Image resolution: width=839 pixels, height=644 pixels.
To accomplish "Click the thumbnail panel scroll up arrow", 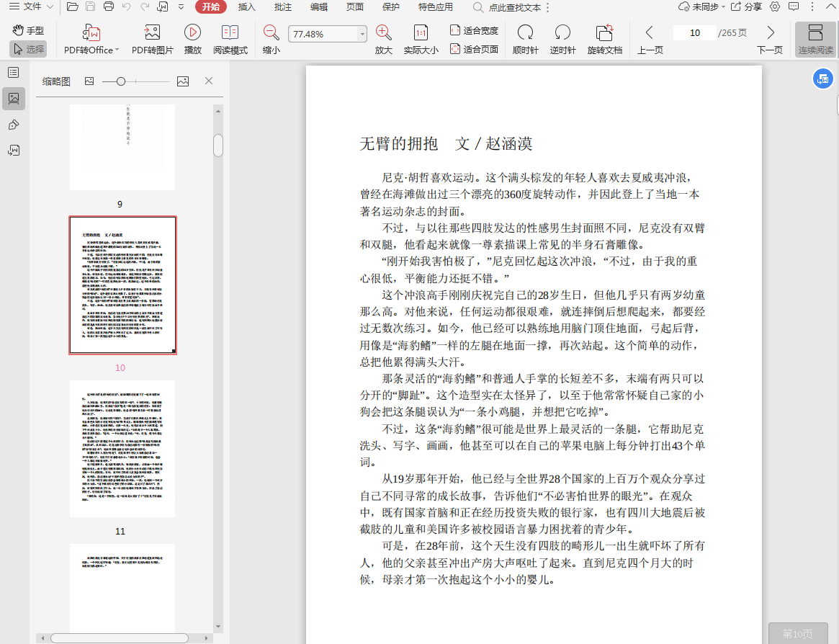I will coord(217,111).
